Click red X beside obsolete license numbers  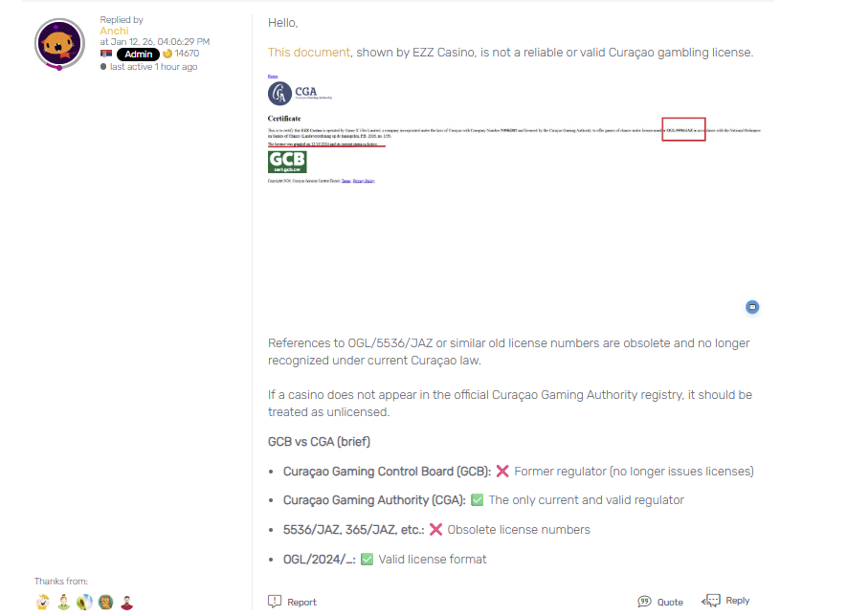coord(435,529)
